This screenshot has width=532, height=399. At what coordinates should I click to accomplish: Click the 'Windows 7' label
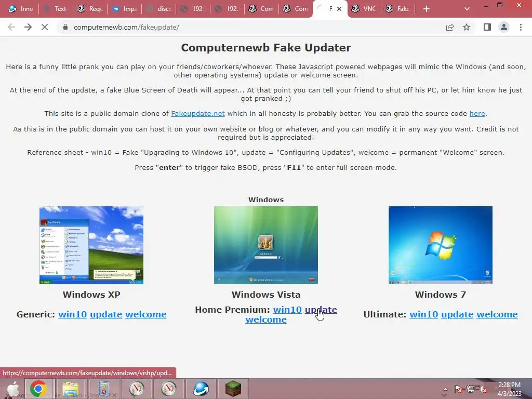click(x=441, y=295)
